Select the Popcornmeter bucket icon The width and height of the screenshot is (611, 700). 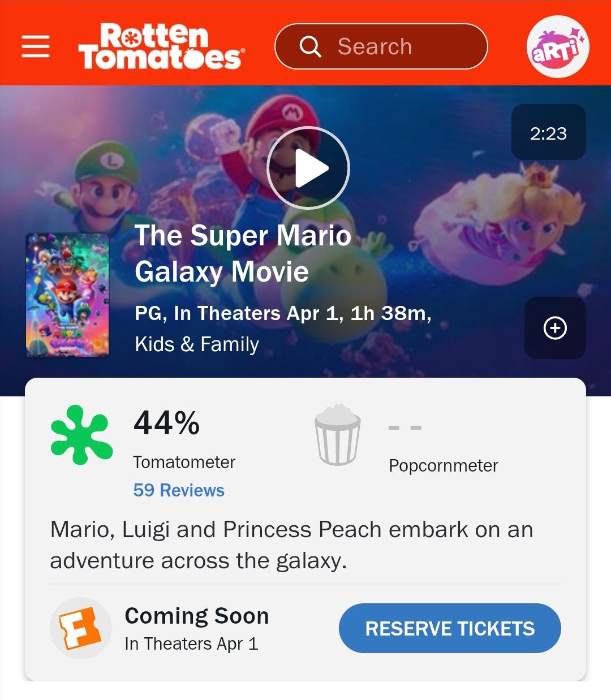tap(337, 435)
